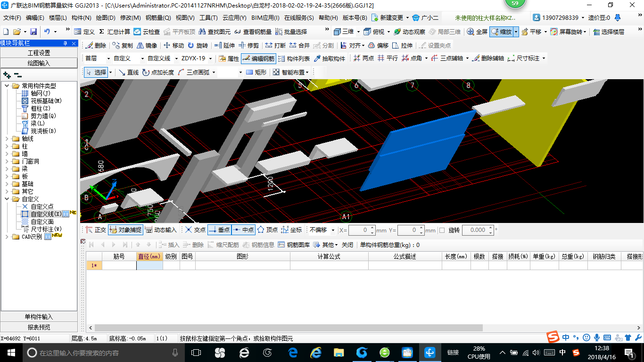The height and width of the screenshot is (362, 644).
Task: Toggle 顶点 vertex snap
Action: (x=267, y=230)
